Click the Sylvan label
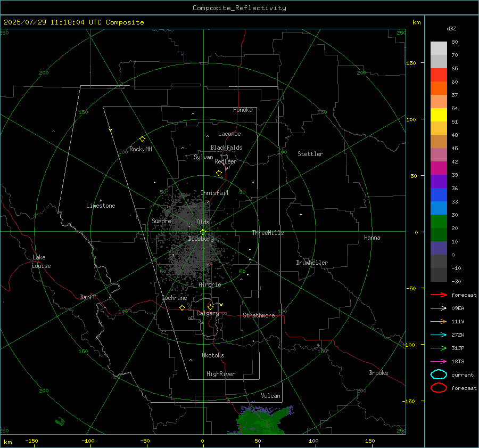Viewport: 479px width, 448px height. (x=203, y=158)
